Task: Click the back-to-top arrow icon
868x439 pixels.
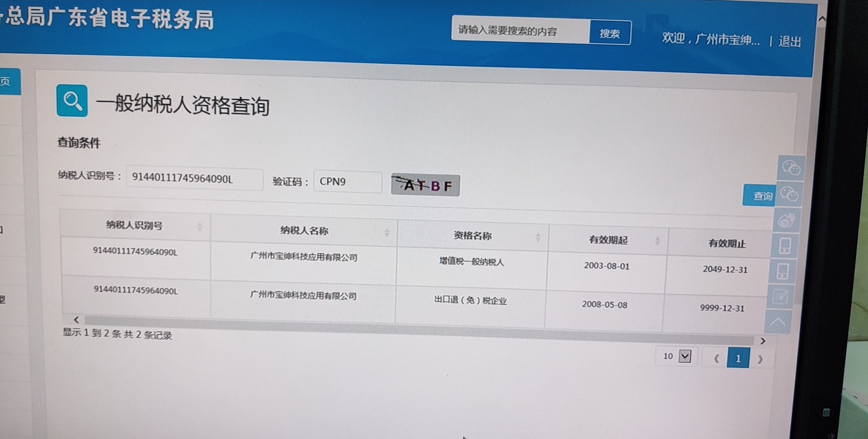Action: pyautogui.click(x=777, y=322)
